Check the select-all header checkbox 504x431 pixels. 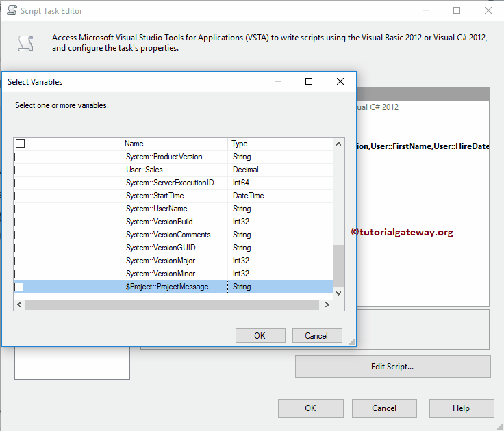(21, 143)
